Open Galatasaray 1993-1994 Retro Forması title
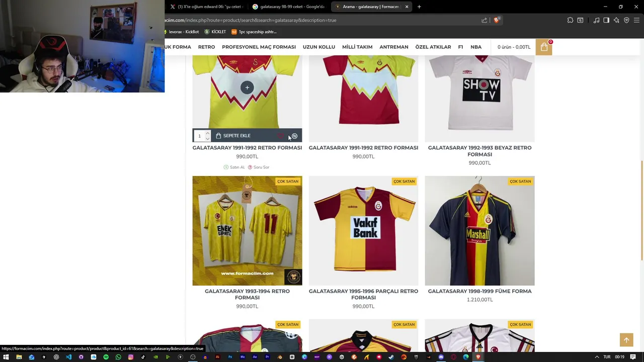Viewport: 644px width, 362px height. pyautogui.click(x=247, y=294)
